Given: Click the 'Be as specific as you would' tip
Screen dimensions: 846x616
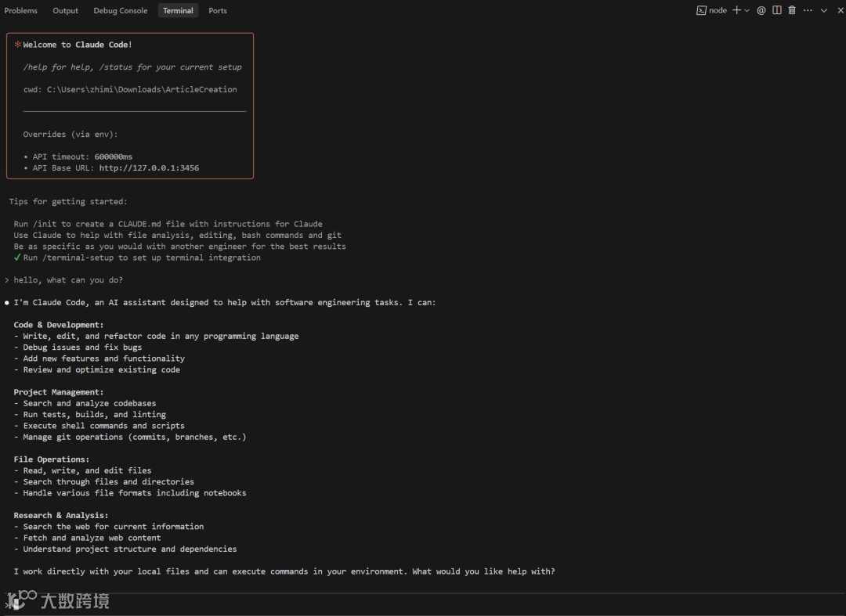Looking at the screenshot, I should coord(179,247).
